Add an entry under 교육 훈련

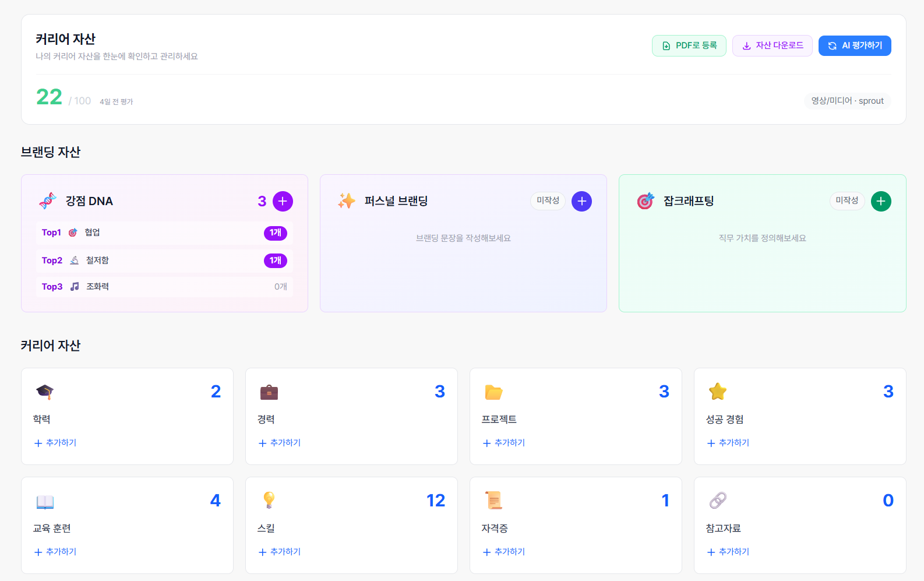[x=55, y=552]
